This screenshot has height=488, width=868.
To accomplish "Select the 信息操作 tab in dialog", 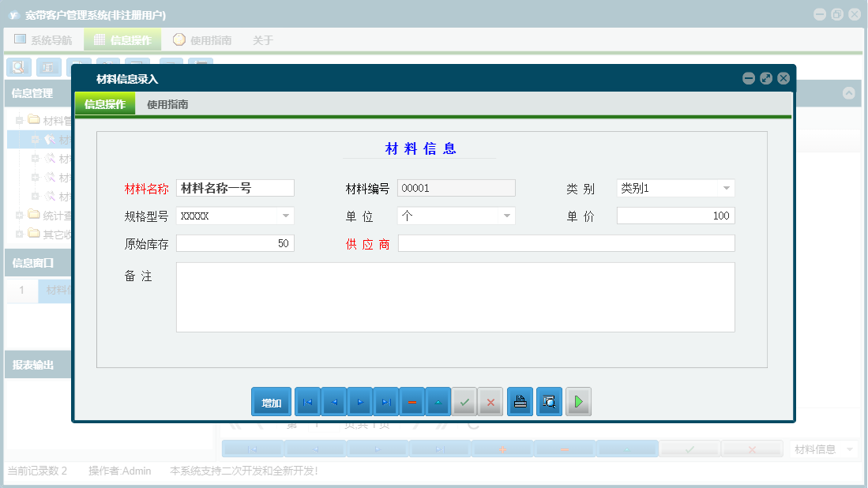I will point(105,104).
